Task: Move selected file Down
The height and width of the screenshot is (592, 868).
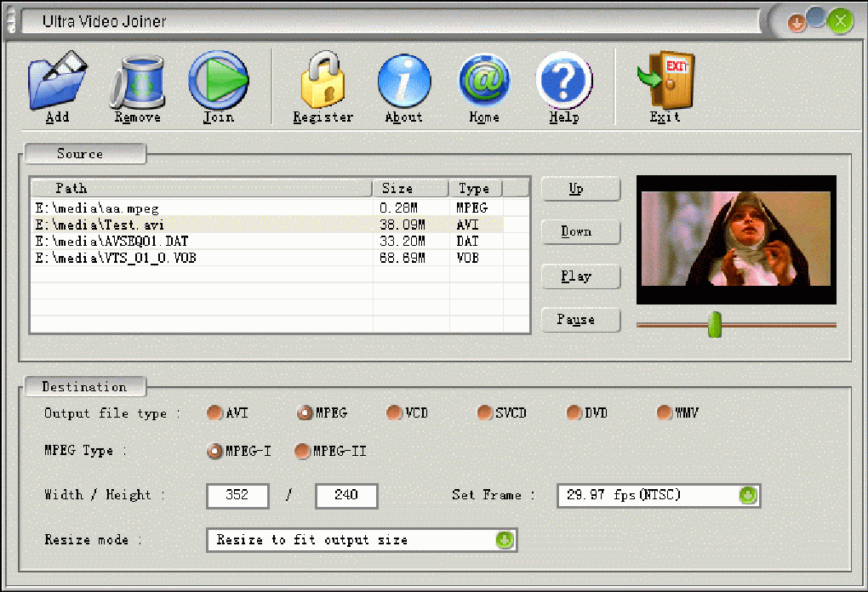Action: pos(580,232)
